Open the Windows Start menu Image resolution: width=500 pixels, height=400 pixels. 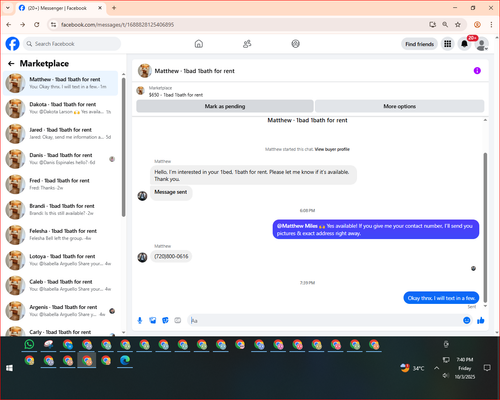[x=9, y=368]
